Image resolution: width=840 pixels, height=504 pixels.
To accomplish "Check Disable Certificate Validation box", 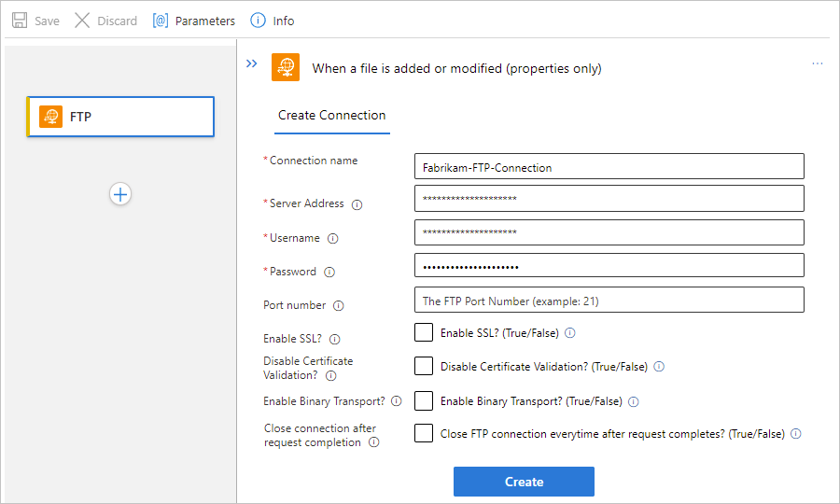I will click(x=424, y=367).
